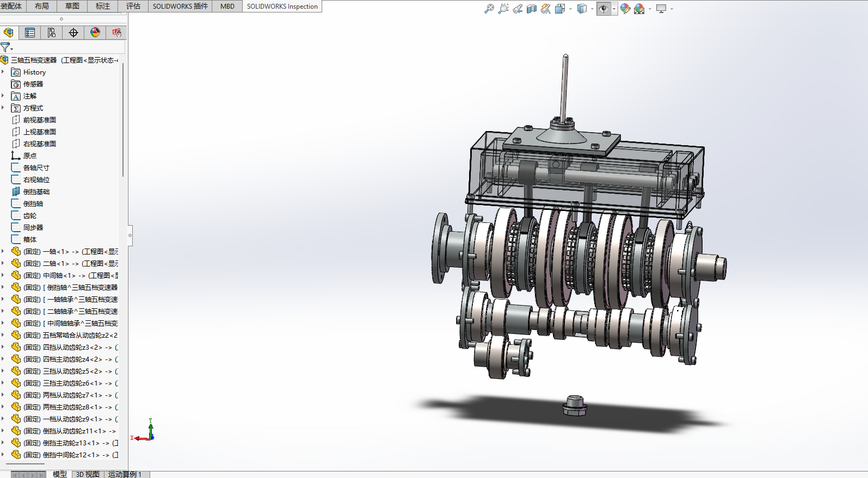The width and height of the screenshot is (868, 478).
Task: Click the Zoom to Fit magnifier icon
Action: coord(489,9)
